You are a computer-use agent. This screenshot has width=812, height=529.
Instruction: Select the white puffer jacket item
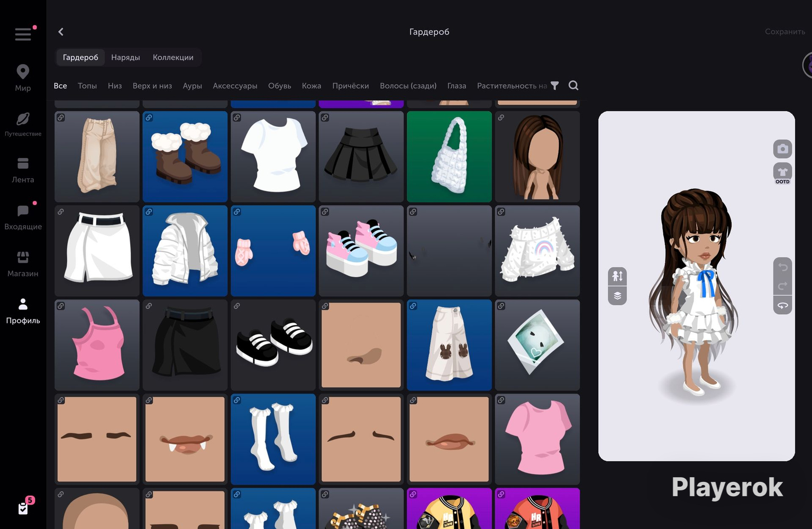pyautogui.click(x=185, y=251)
